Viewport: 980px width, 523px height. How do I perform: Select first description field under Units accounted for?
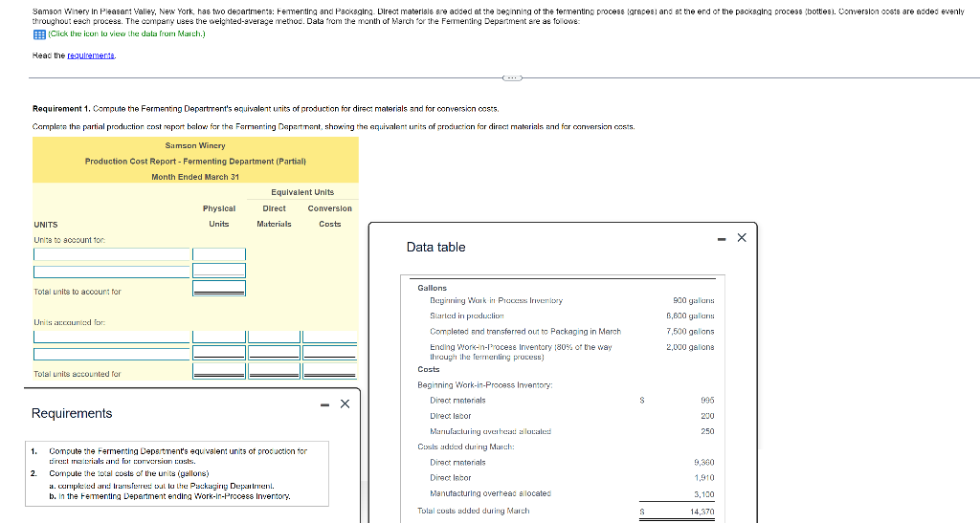(111, 337)
